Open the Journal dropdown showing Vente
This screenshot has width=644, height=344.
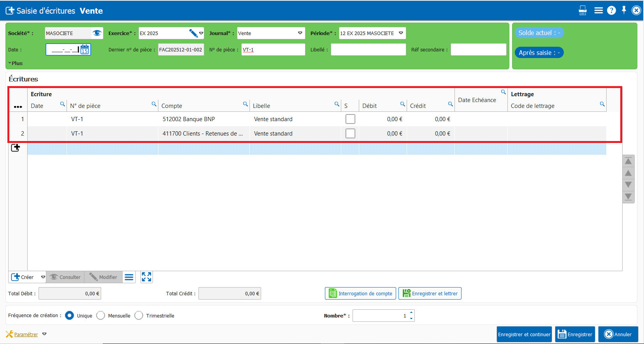click(x=300, y=33)
